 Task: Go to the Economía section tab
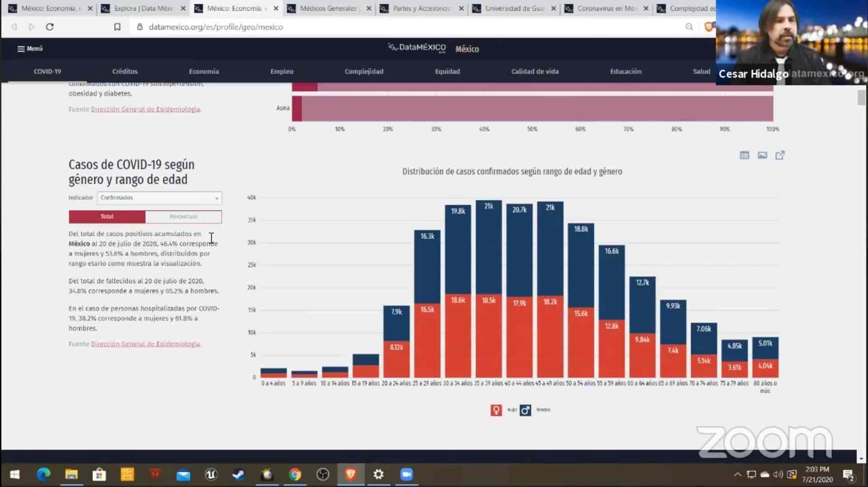[x=204, y=71]
